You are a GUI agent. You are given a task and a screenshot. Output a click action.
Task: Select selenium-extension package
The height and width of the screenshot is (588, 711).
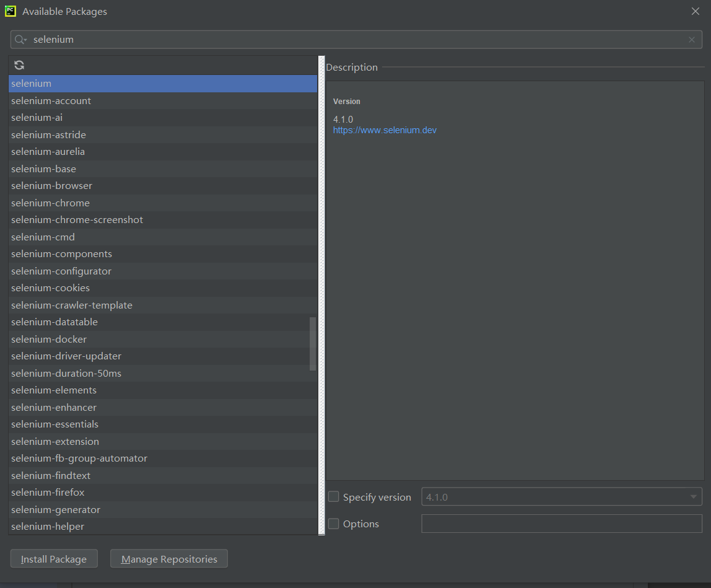click(x=163, y=441)
